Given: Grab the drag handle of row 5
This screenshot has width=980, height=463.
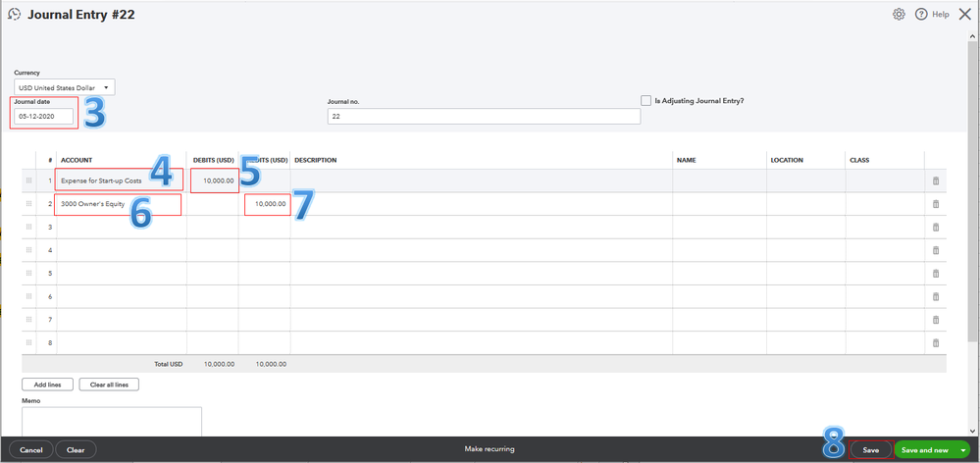Looking at the screenshot, I should [28, 273].
